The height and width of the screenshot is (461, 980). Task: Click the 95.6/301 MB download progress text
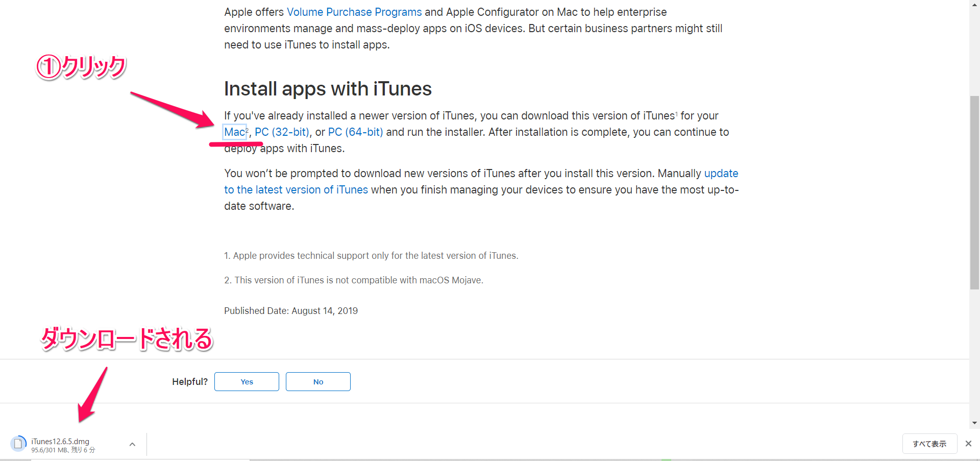(63, 450)
